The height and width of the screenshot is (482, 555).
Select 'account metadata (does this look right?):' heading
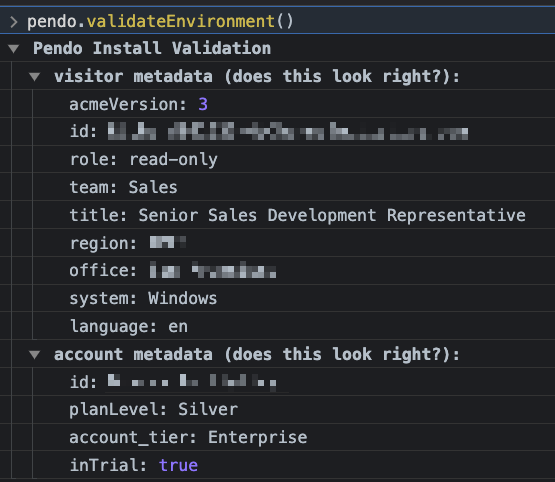pyautogui.click(x=257, y=354)
